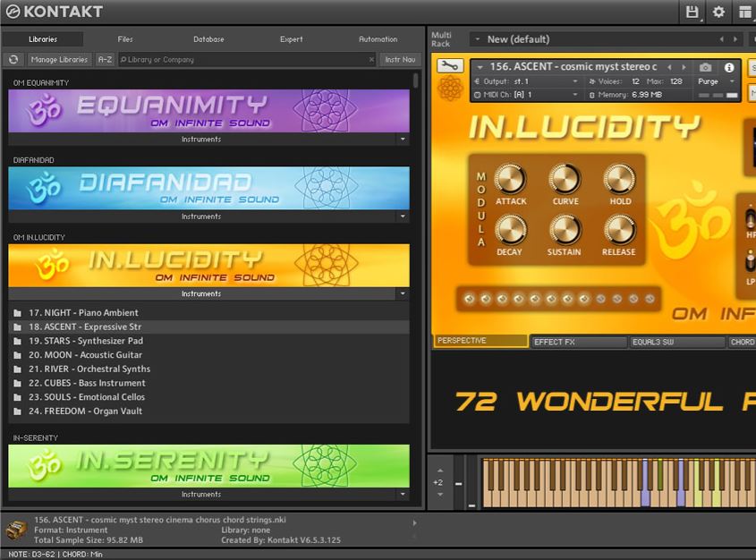The height and width of the screenshot is (560, 756).
Task: Click the Diafanidad library banner
Action: coord(208,188)
